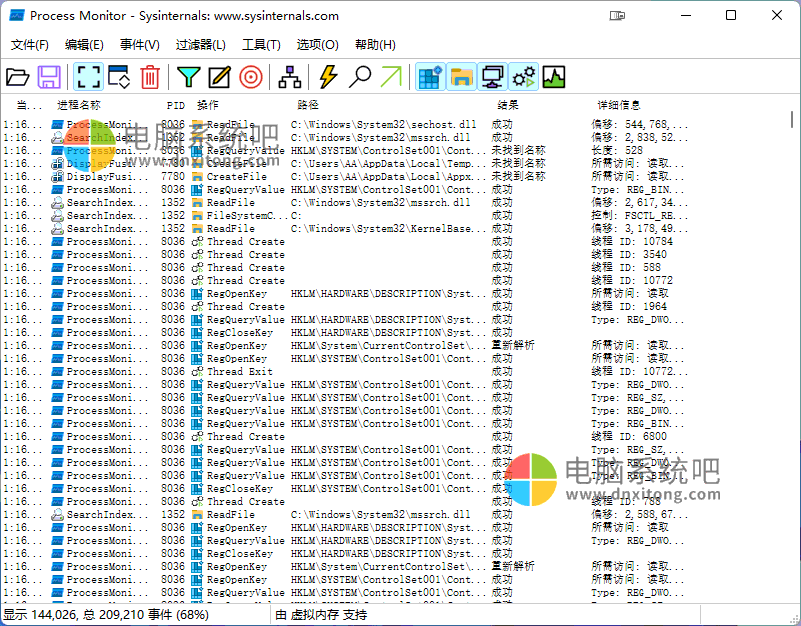Click the sechost.dll path cell
Screen dimensions: 801x626
point(383,125)
